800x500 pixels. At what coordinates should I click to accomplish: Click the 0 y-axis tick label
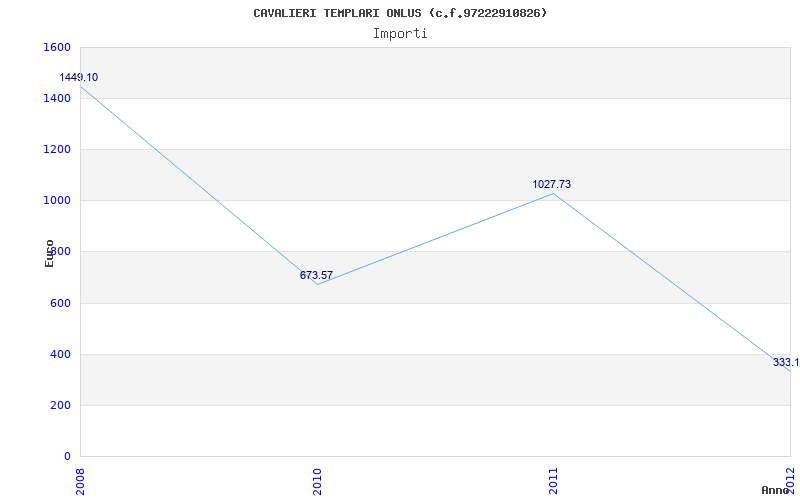click(x=67, y=457)
